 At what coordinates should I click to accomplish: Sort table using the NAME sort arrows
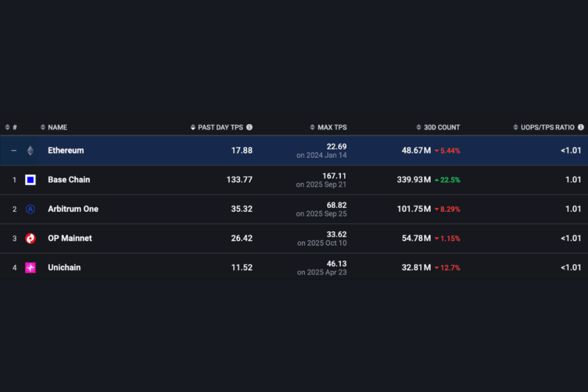42,127
